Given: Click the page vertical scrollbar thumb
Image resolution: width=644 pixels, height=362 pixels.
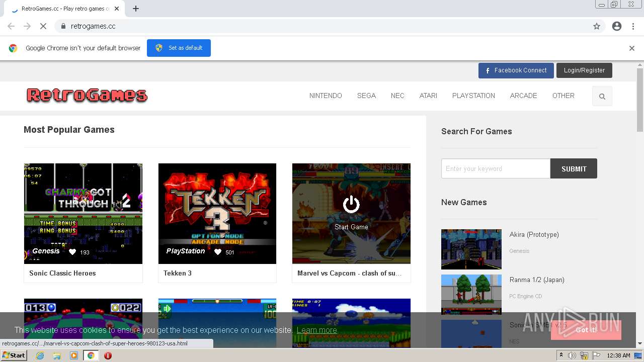Looking at the screenshot, I should (640, 99).
